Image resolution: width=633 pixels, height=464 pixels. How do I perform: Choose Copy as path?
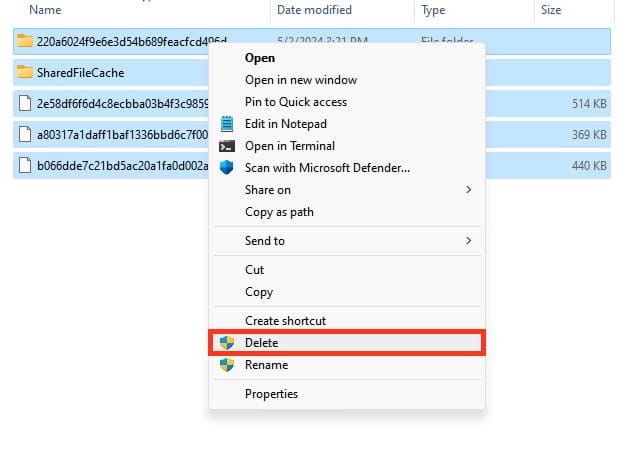click(279, 212)
